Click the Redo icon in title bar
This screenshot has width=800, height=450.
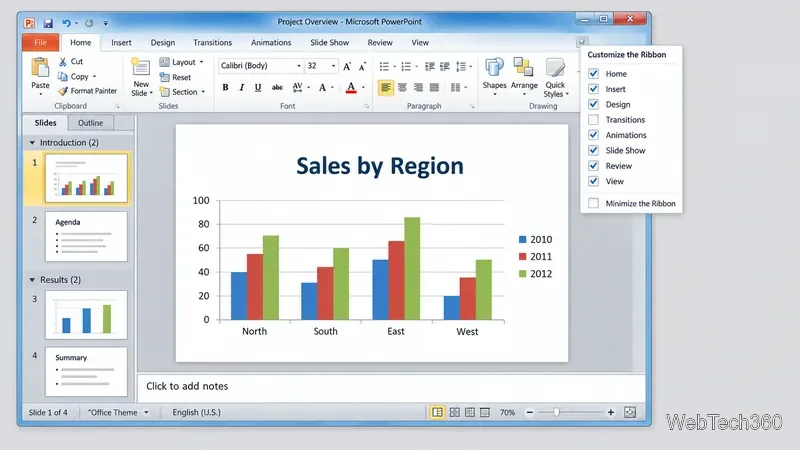(89, 23)
